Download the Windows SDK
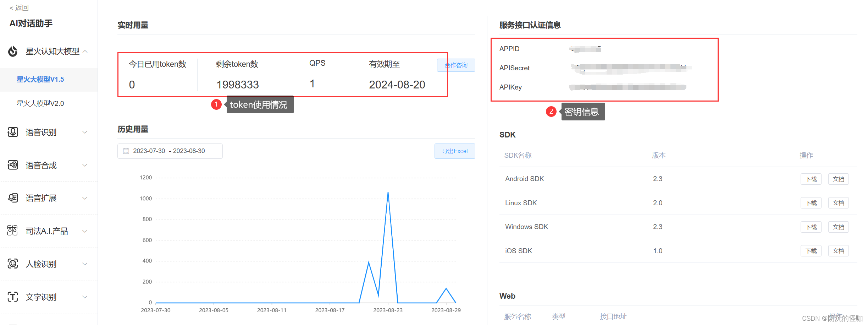This screenshot has height=325, width=868. point(811,227)
